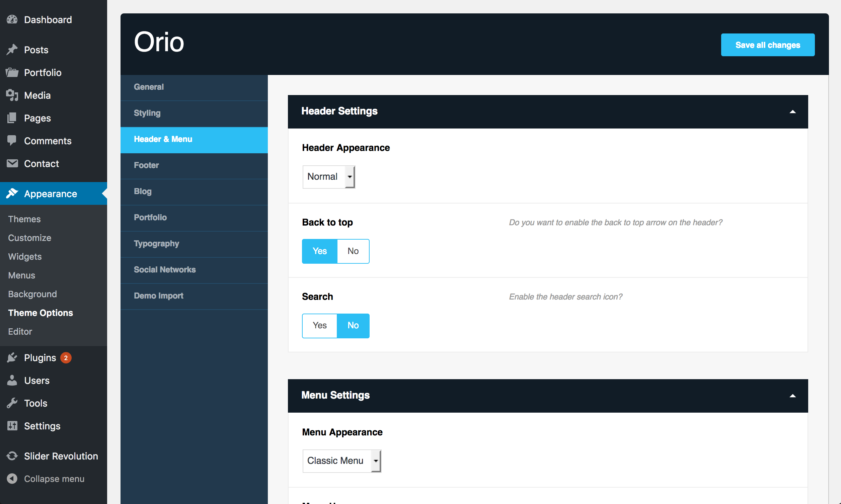
Task: Open the Header Appearance Normal dropdown
Action: click(x=329, y=177)
